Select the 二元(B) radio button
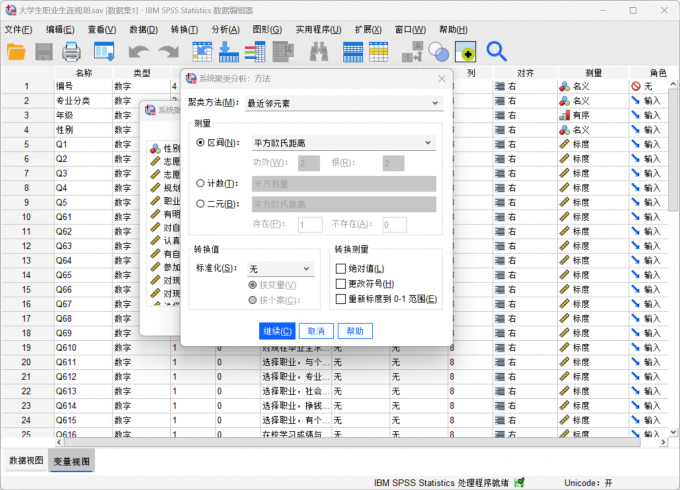 (200, 204)
